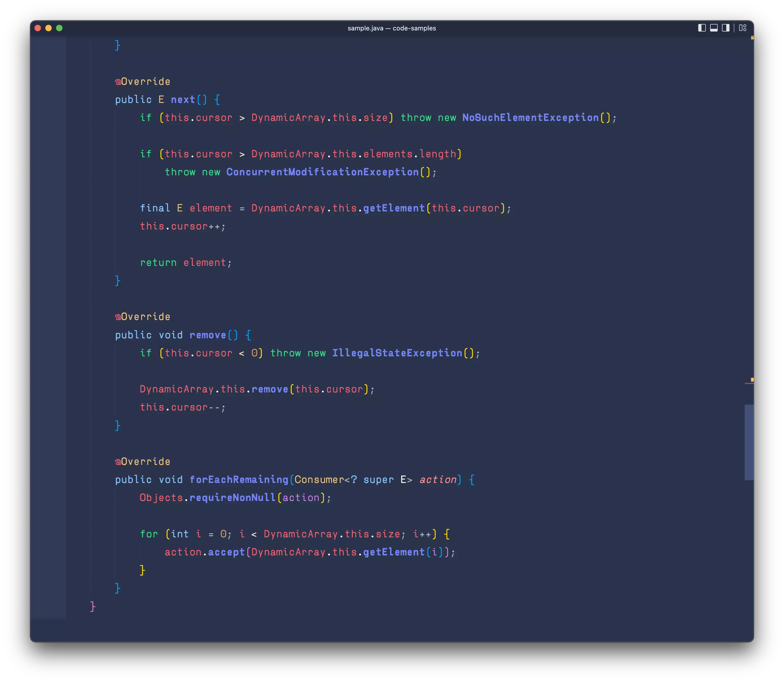Click 'NoSuchElementException' in the code

click(x=530, y=118)
